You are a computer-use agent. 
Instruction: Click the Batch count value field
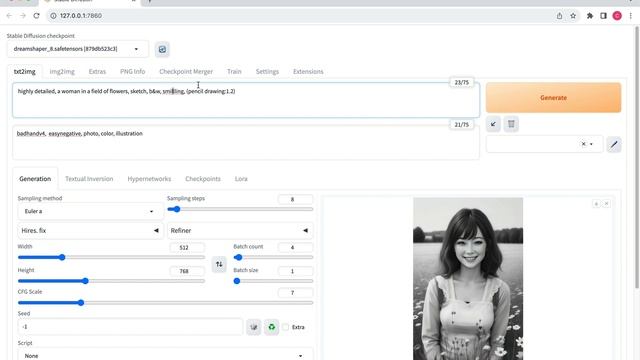[295, 247]
